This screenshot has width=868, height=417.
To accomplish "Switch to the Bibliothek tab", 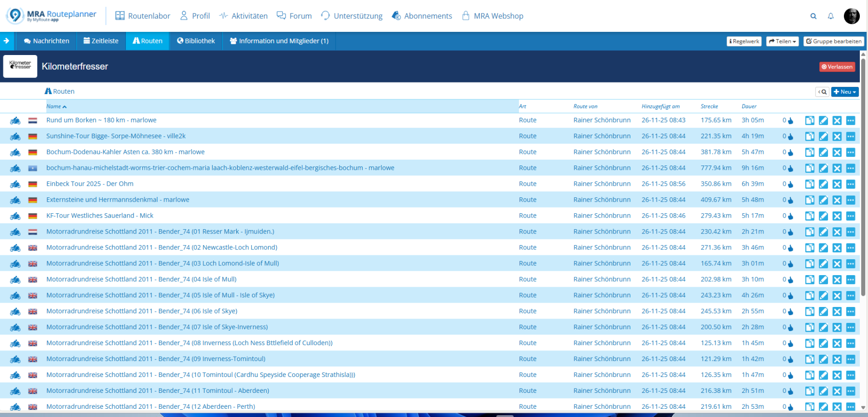I will click(196, 41).
